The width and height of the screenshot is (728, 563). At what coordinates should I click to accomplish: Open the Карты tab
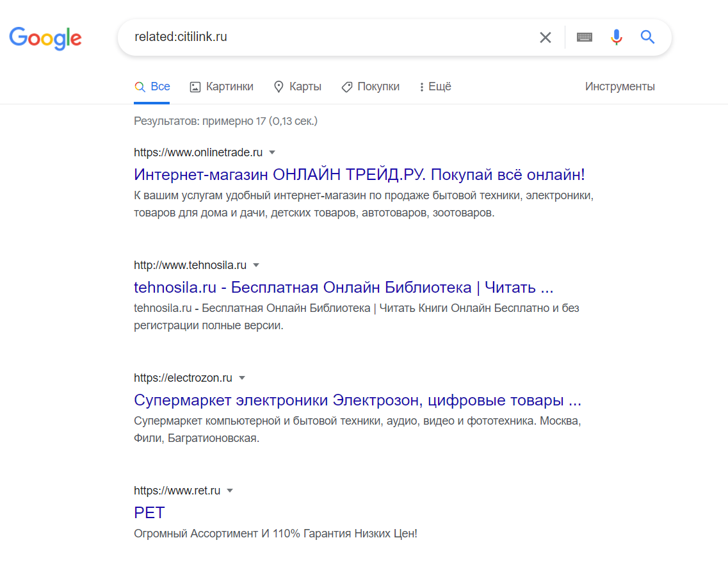298,86
